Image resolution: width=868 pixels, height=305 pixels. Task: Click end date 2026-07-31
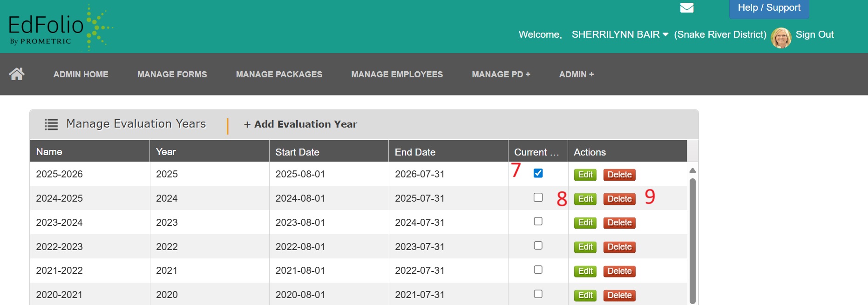(420, 174)
